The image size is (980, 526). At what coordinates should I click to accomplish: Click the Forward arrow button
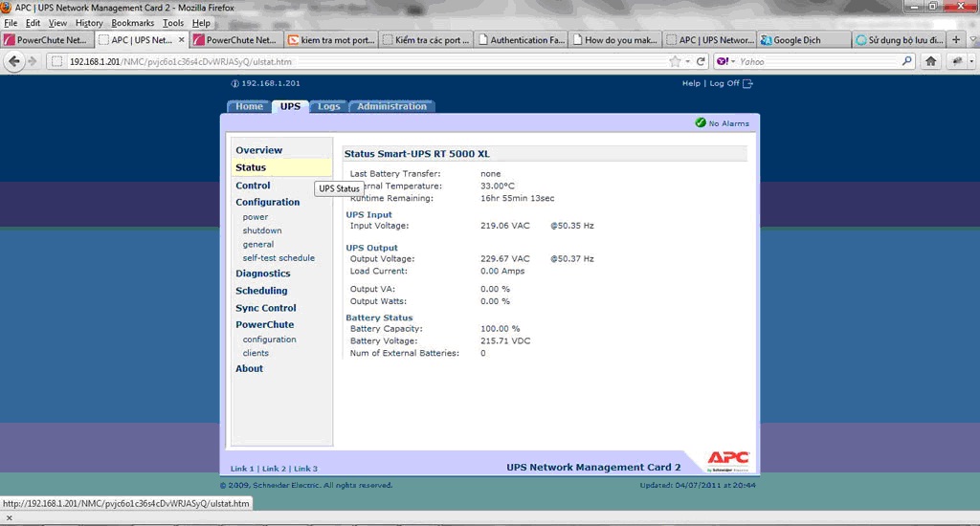click(32, 61)
